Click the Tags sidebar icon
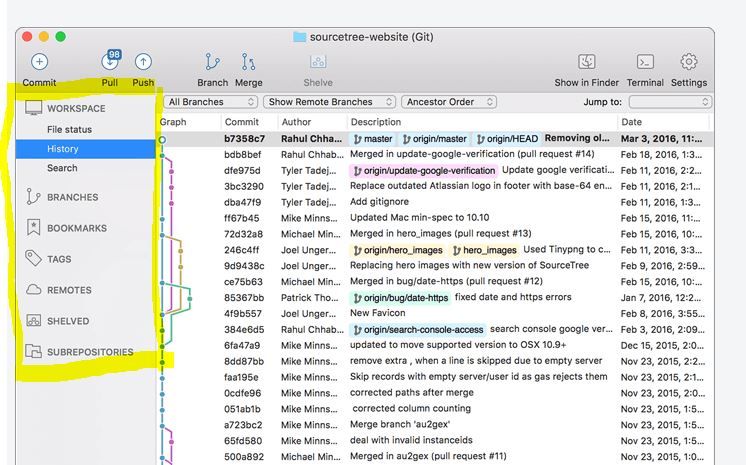The image size is (746, 465). (x=33, y=258)
